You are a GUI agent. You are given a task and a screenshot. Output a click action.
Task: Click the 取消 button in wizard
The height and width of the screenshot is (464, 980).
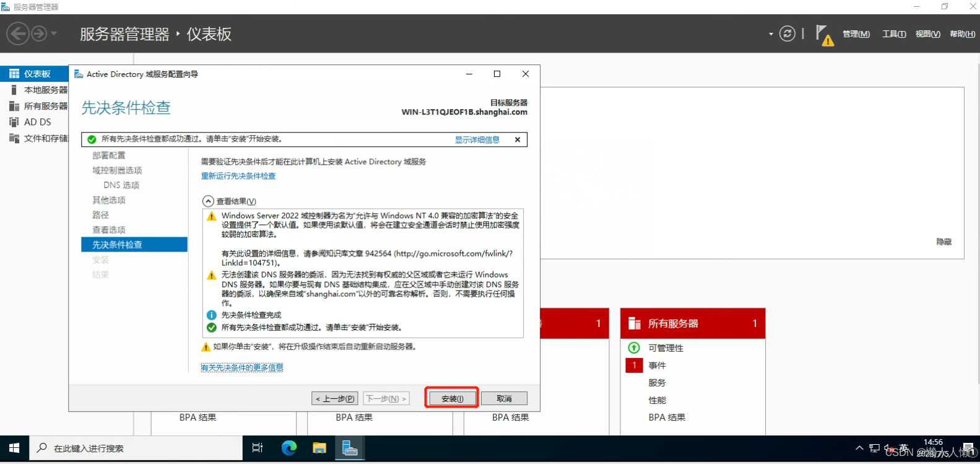504,398
